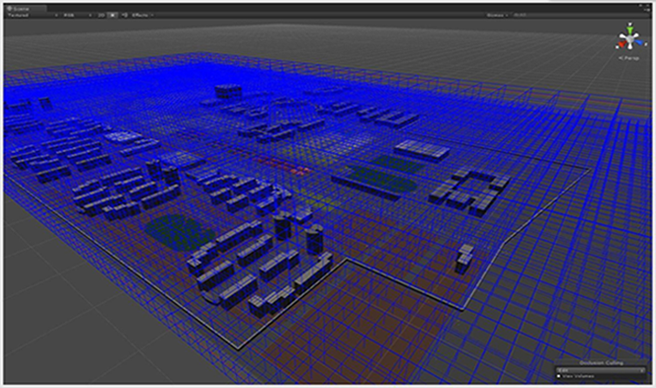656x388 pixels.
Task: Toggle the scene lighting button
Action: point(112,15)
